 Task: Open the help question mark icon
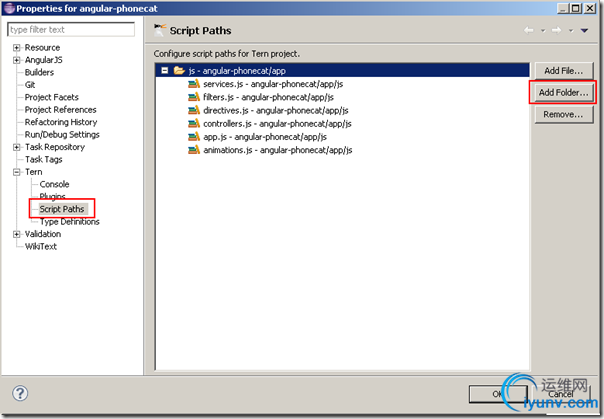(x=20, y=393)
